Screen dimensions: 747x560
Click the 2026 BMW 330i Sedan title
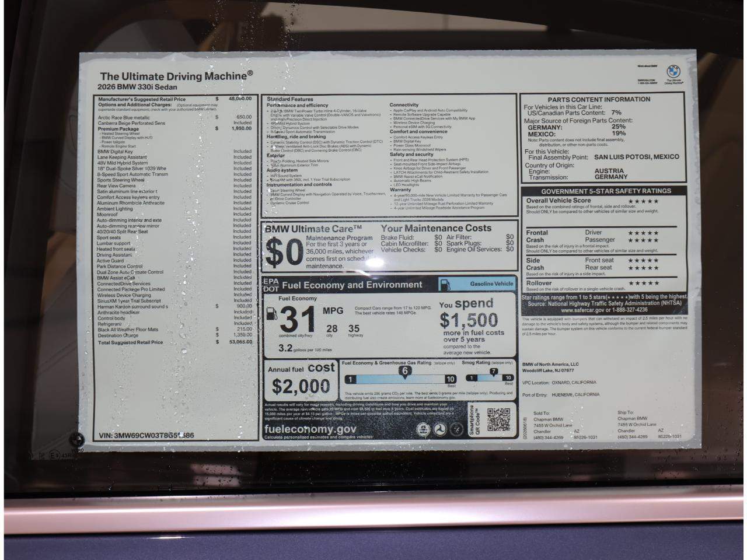tap(137, 87)
